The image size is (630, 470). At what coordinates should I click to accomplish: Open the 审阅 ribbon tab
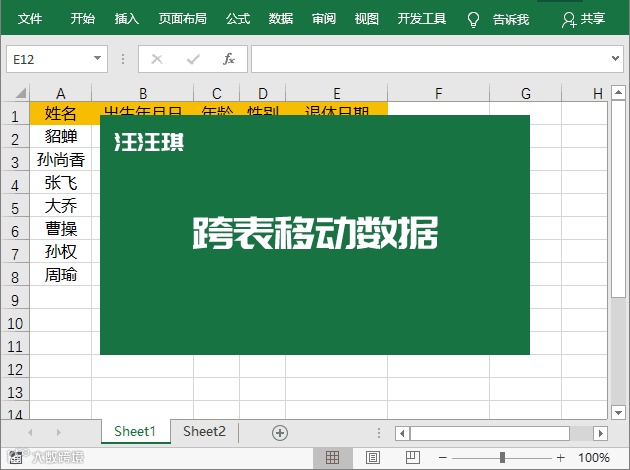pyautogui.click(x=324, y=18)
